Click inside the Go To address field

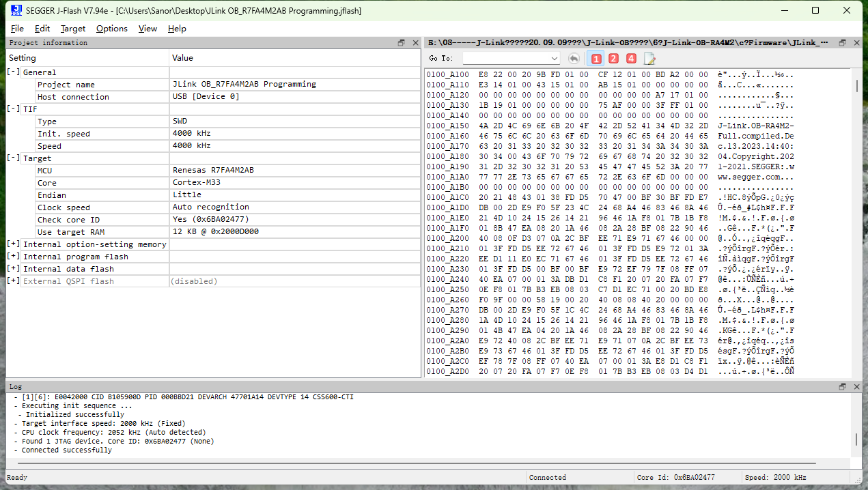(505, 59)
